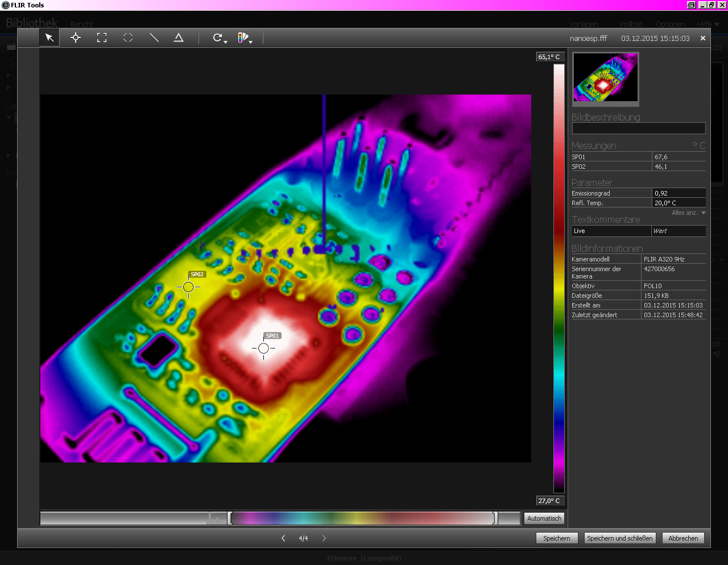The width and height of the screenshot is (728, 565).
Task: Choose the circle measurement area tool
Action: (128, 38)
